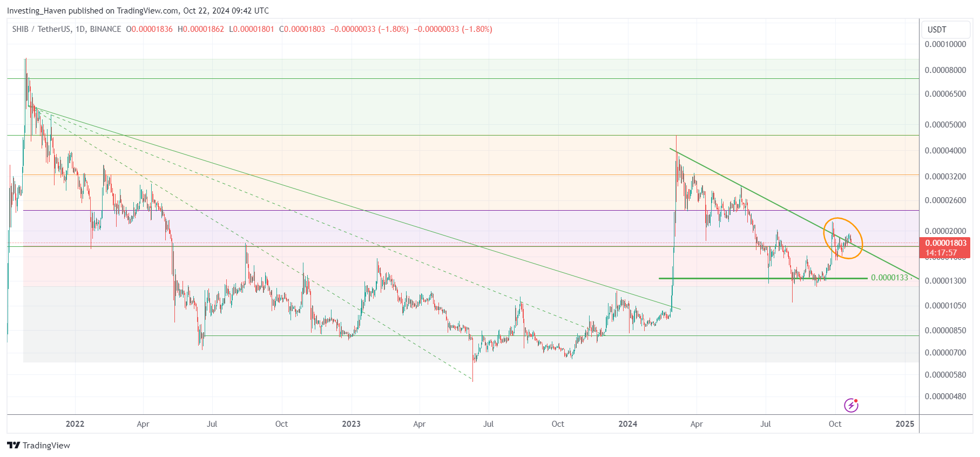Click the low price value L0.00001801
The width and height of the screenshot is (980, 457).
[x=252, y=29]
